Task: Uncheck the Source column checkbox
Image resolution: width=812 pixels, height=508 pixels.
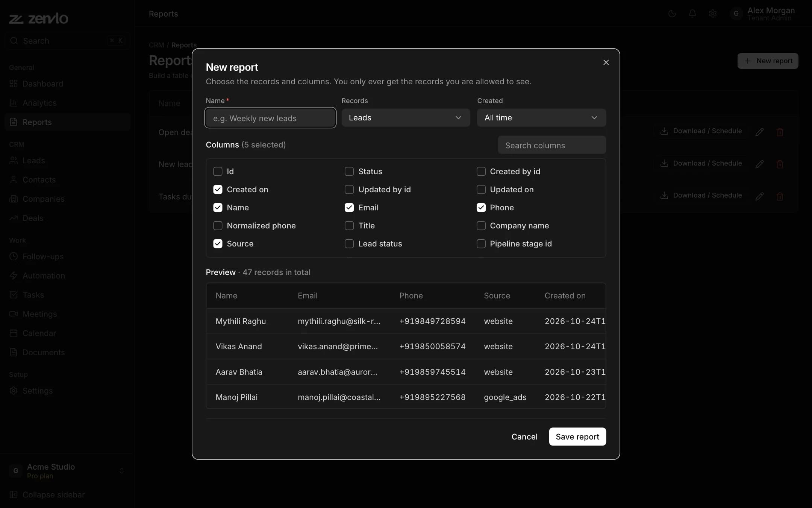Action: coord(218,244)
